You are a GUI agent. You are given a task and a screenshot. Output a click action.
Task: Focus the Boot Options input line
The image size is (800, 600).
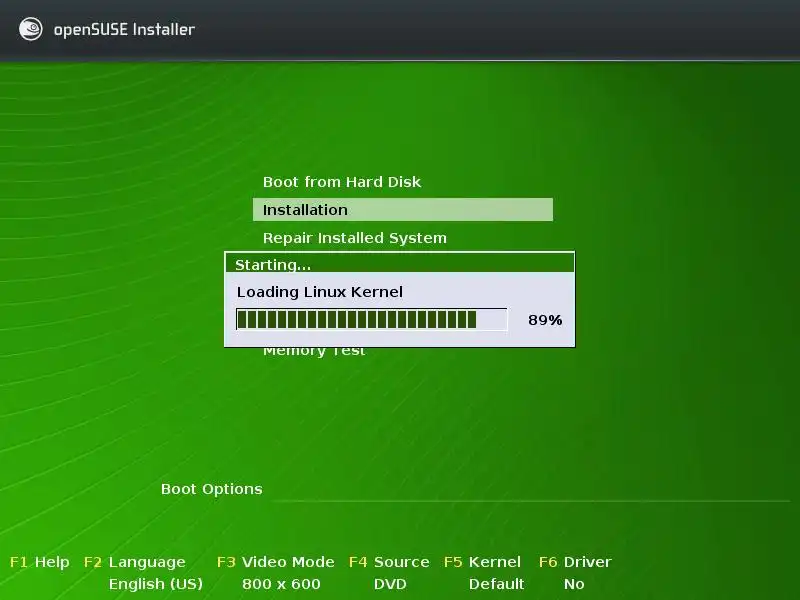tap(531, 490)
